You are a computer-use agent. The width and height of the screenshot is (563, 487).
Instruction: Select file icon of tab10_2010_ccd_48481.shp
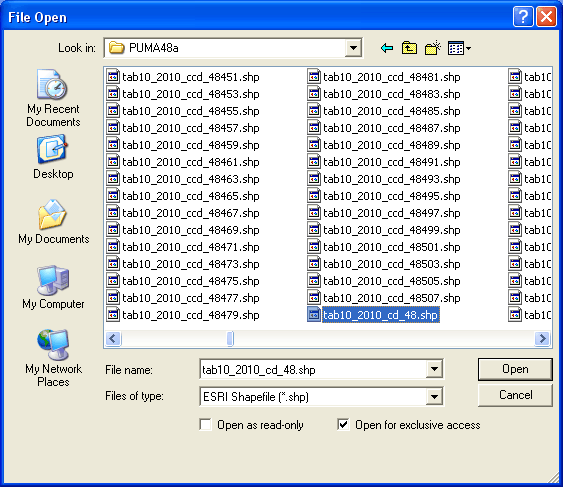click(x=314, y=76)
